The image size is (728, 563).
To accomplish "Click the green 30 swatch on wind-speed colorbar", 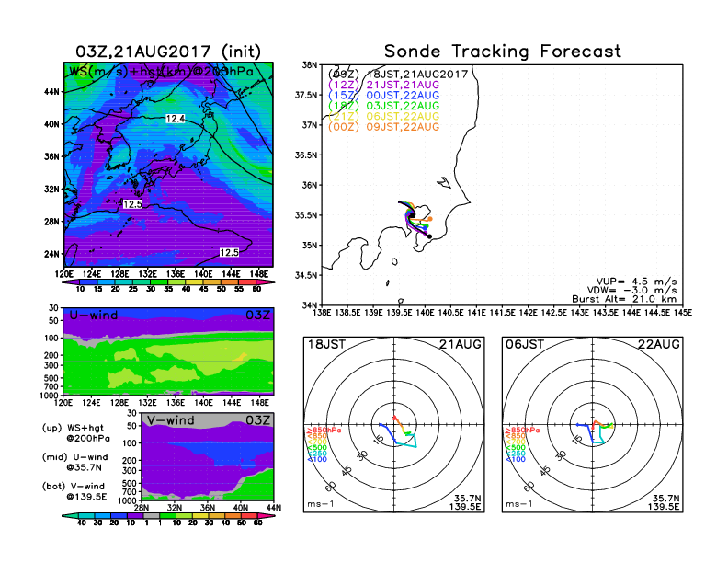I will (159, 281).
